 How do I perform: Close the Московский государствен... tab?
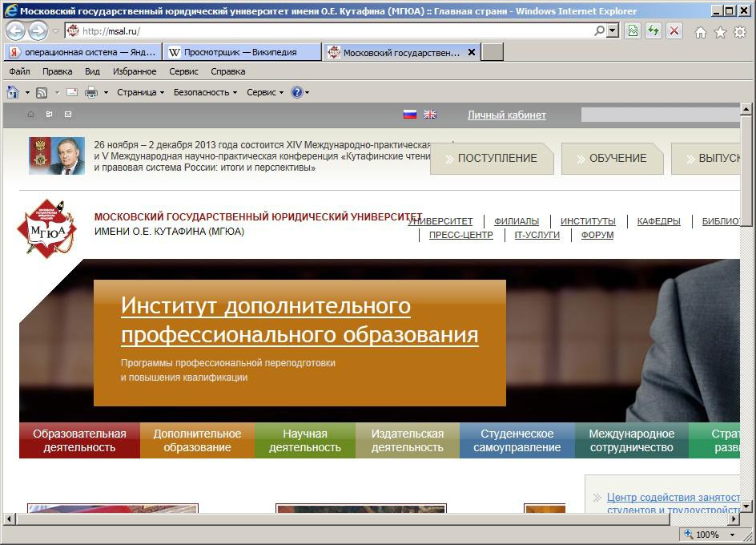pos(472,51)
